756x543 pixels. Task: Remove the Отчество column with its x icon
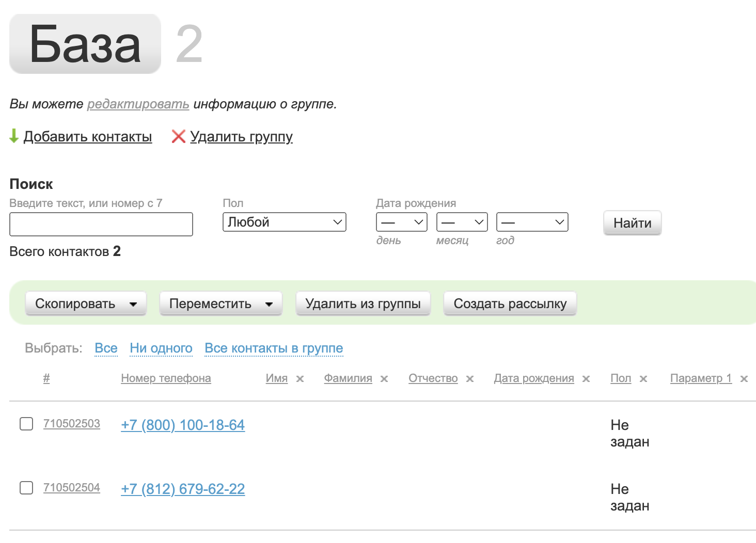(x=470, y=379)
